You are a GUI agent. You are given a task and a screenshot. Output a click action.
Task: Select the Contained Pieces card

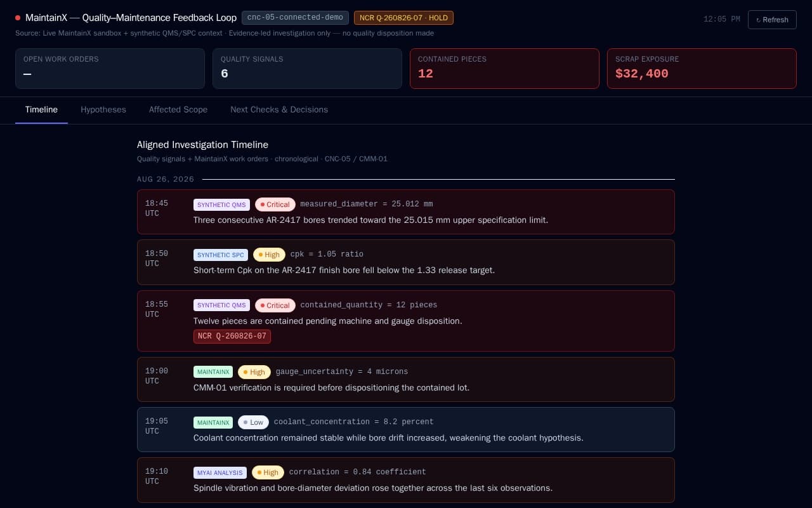504,69
